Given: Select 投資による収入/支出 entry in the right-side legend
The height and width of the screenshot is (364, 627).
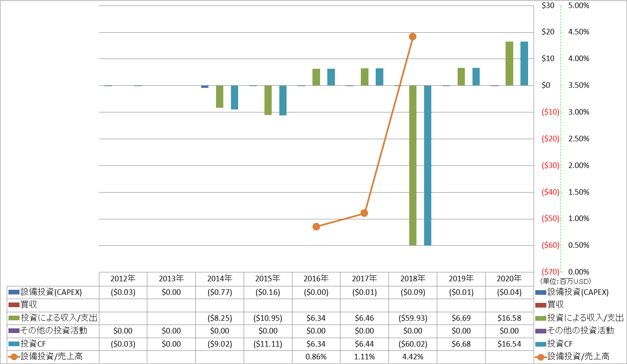Looking at the screenshot, I should 579,318.
